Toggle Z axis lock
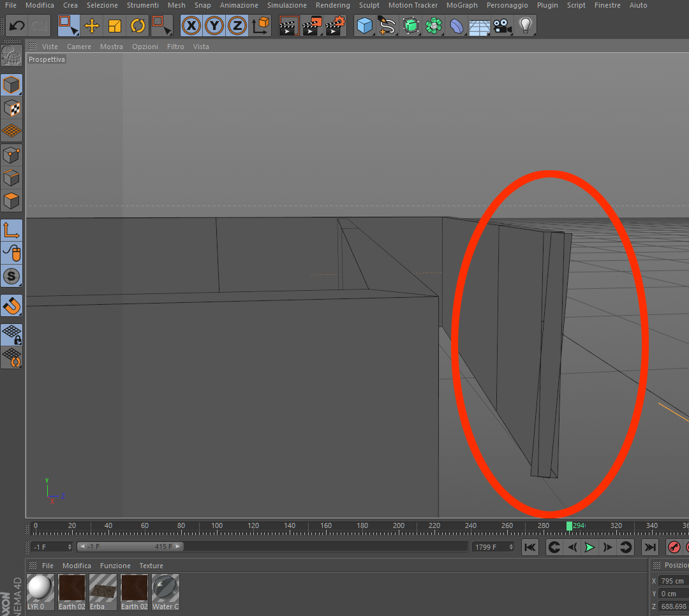Screen dimensions: 689x616 237,26
